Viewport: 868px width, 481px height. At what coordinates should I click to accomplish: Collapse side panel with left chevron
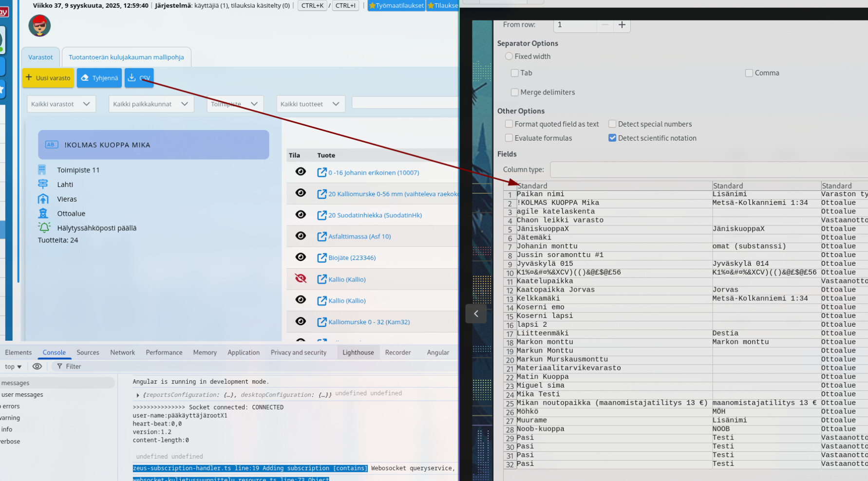click(x=476, y=314)
